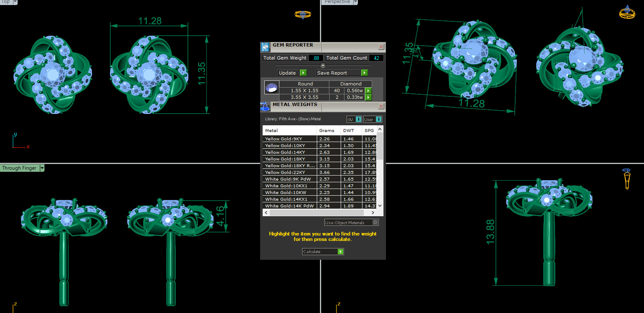
Task: Click the 3.55 X 3.55 gem size cell
Action: tap(305, 97)
